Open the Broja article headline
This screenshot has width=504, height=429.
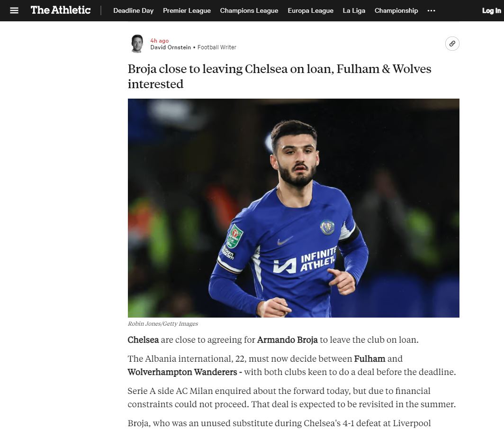click(279, 76)
